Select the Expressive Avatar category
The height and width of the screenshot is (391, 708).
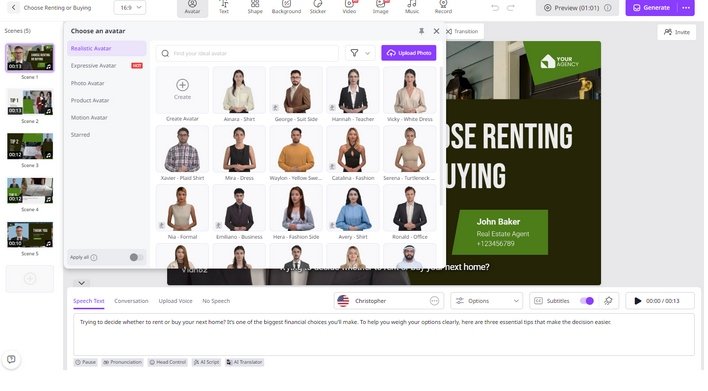click(x=107, y=65)
